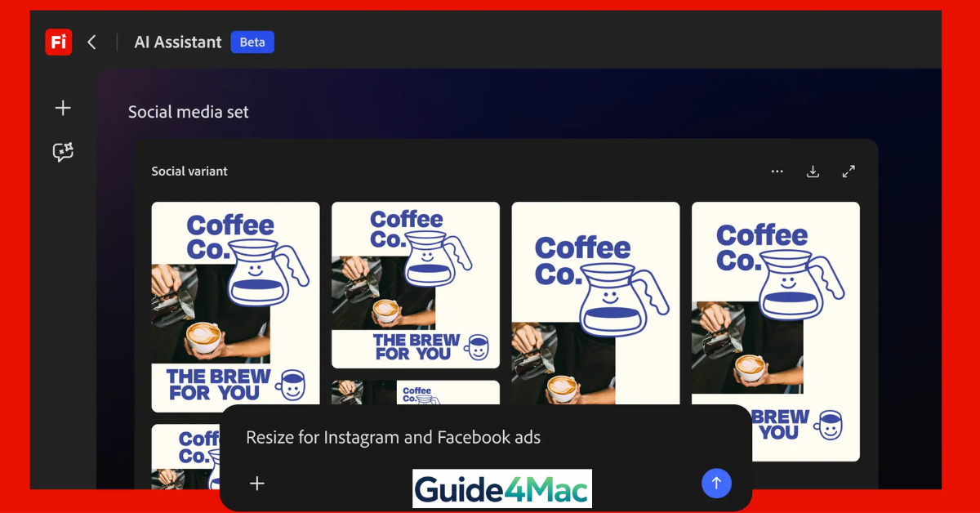Screen dimensions: 980x513
Task: Click the plus icon inside the prompt bar
Action: pyautogui.click(x=257, y=483)
